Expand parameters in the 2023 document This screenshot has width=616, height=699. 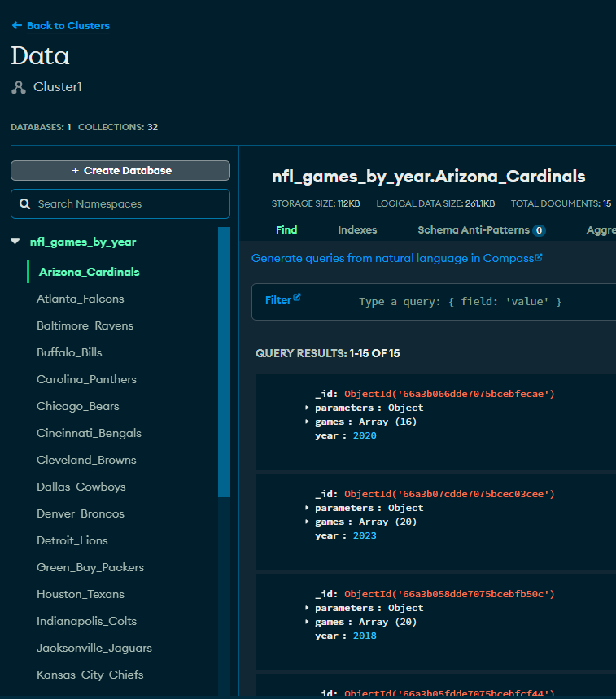coord(307,508)
